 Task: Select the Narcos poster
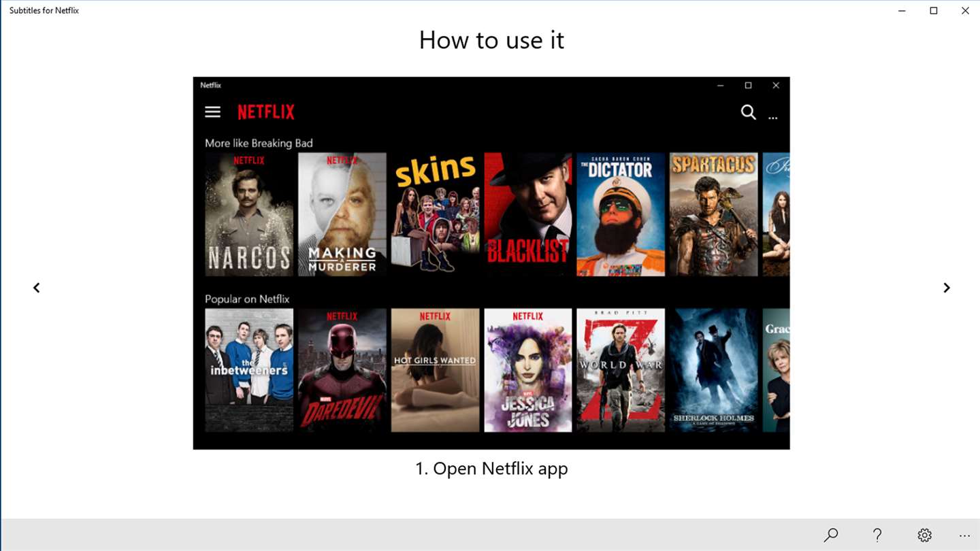point(249,214)
